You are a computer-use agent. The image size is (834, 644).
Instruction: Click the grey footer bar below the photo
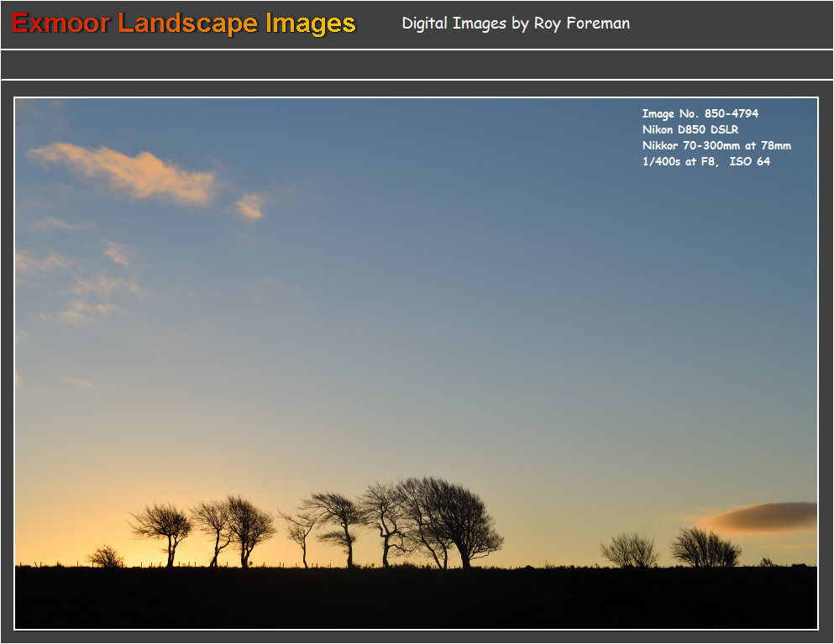417,636
